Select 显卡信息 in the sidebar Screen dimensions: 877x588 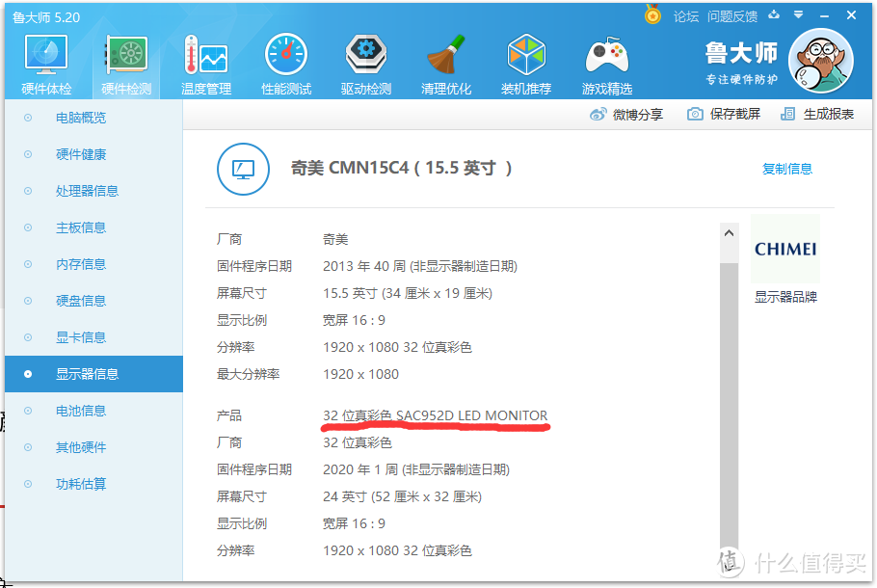coord(93,337)
